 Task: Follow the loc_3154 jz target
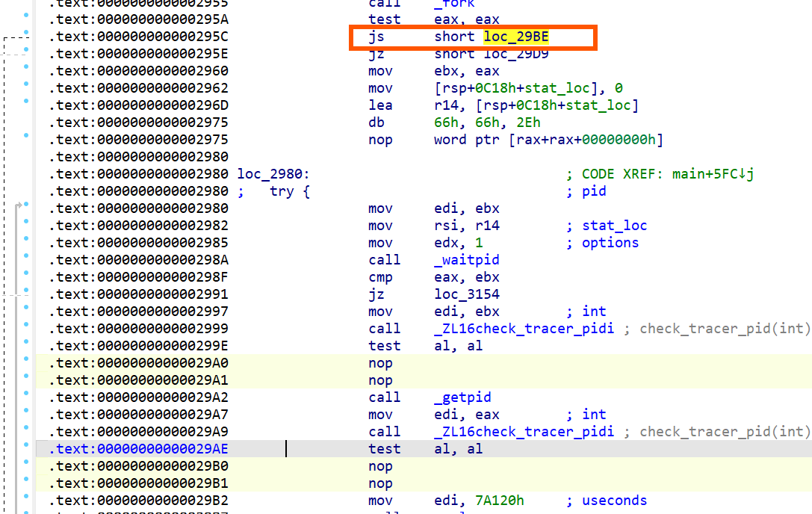click(467, 294)
